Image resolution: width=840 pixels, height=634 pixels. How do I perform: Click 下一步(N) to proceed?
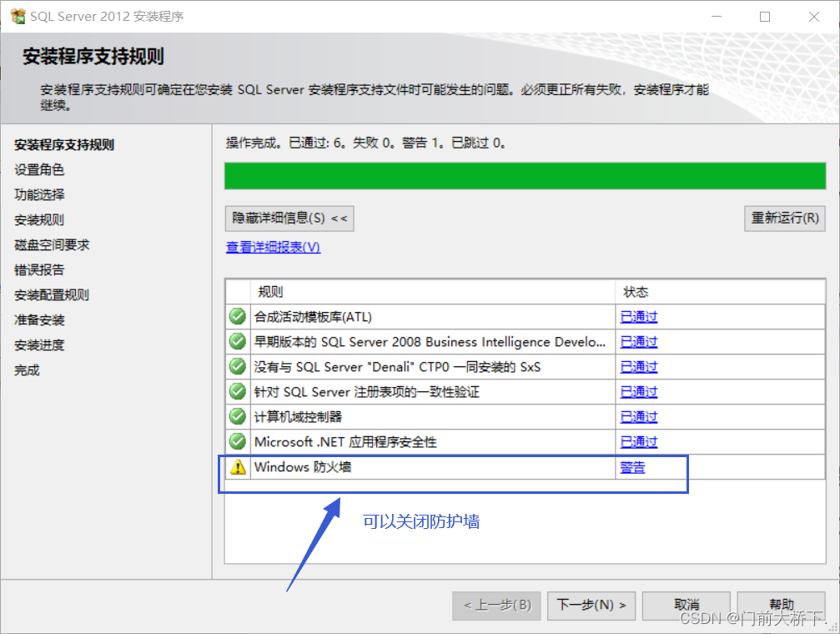(x=591, y=606)
